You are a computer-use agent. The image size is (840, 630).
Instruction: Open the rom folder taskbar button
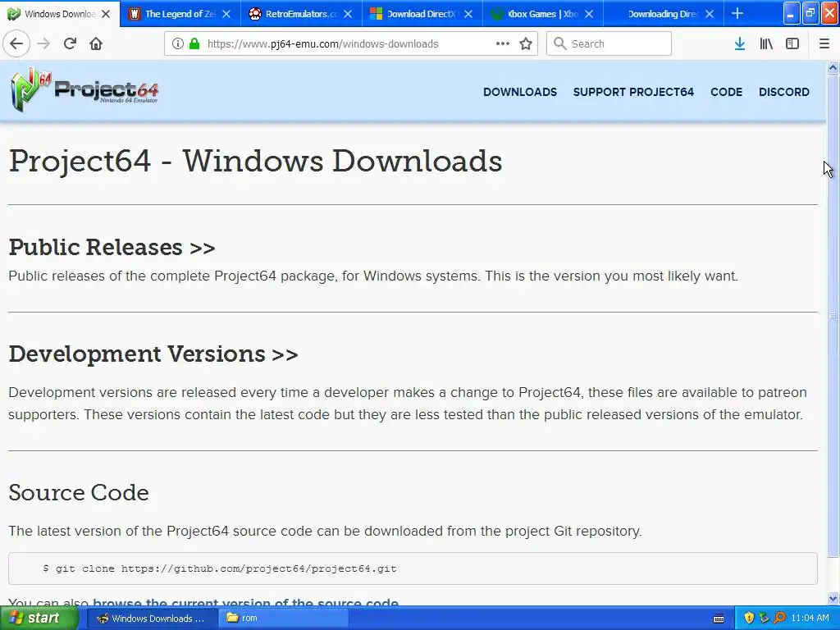[284, 619]
